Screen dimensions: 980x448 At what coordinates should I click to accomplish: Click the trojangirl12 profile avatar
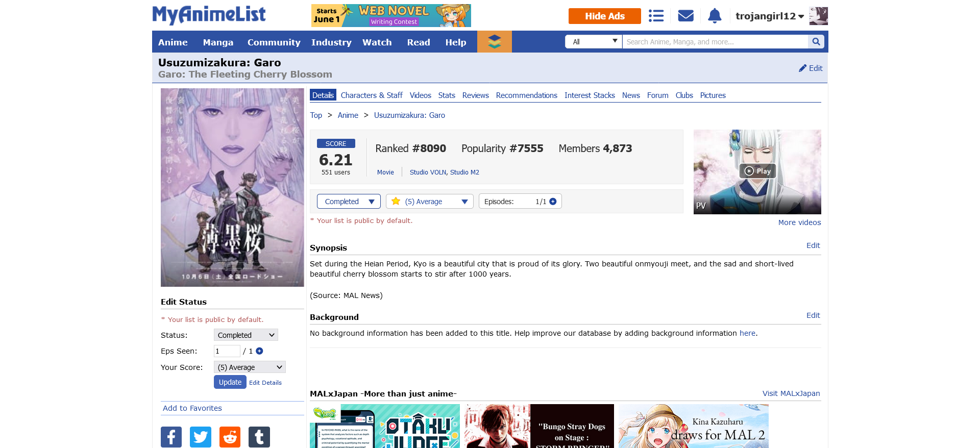(818, 16)
